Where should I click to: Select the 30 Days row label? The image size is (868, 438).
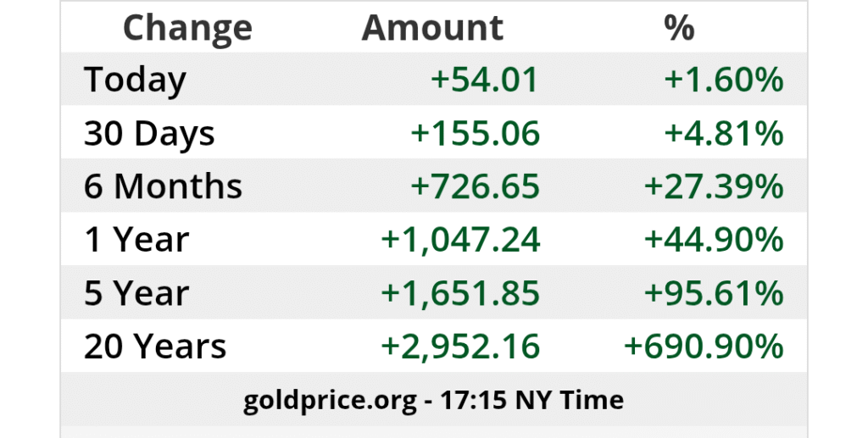pyautogui.click(x=149, y=135)
